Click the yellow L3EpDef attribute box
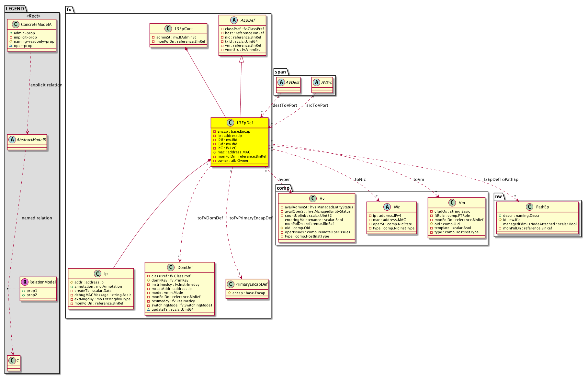The height and width of the screenshot is (377, 588). pyautogui.click(x=240, y=146)
